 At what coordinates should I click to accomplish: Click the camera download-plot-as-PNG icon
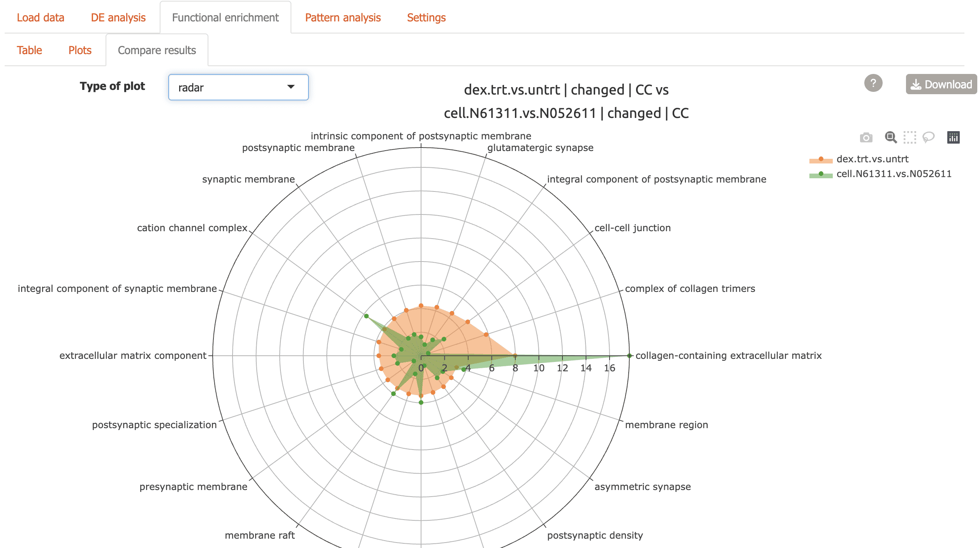(x=866, y=137)
